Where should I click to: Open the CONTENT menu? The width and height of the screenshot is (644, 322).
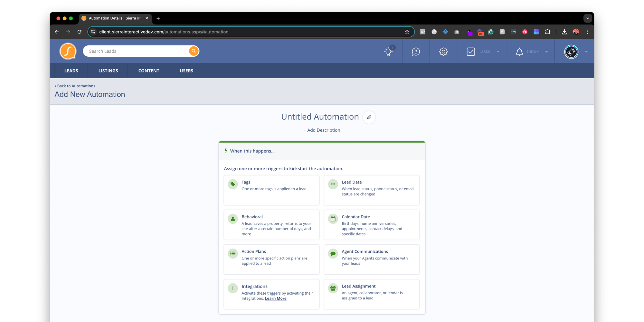click(148, 71)
